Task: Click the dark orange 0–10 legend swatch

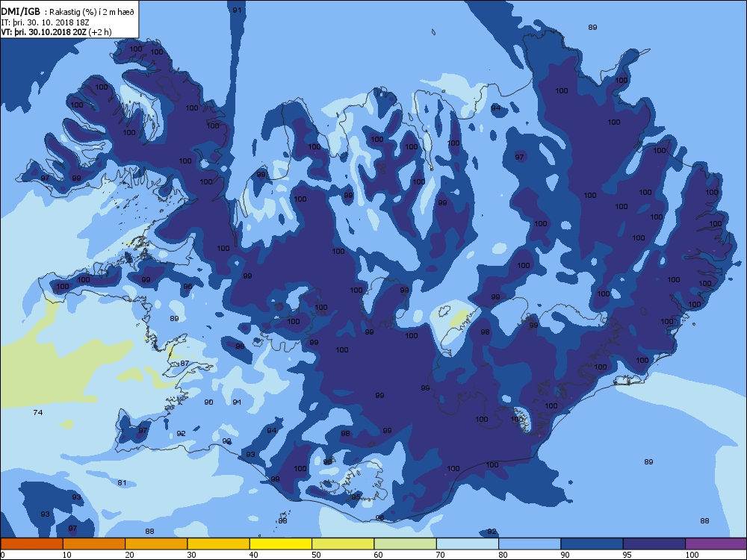Action: click(x=31, y=544)
